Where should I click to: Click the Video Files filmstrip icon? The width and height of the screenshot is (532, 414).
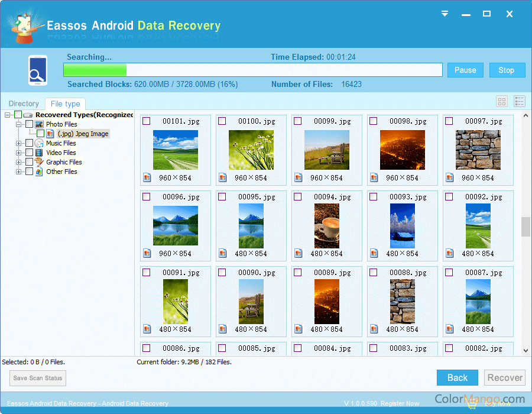(x=39, y=153)
